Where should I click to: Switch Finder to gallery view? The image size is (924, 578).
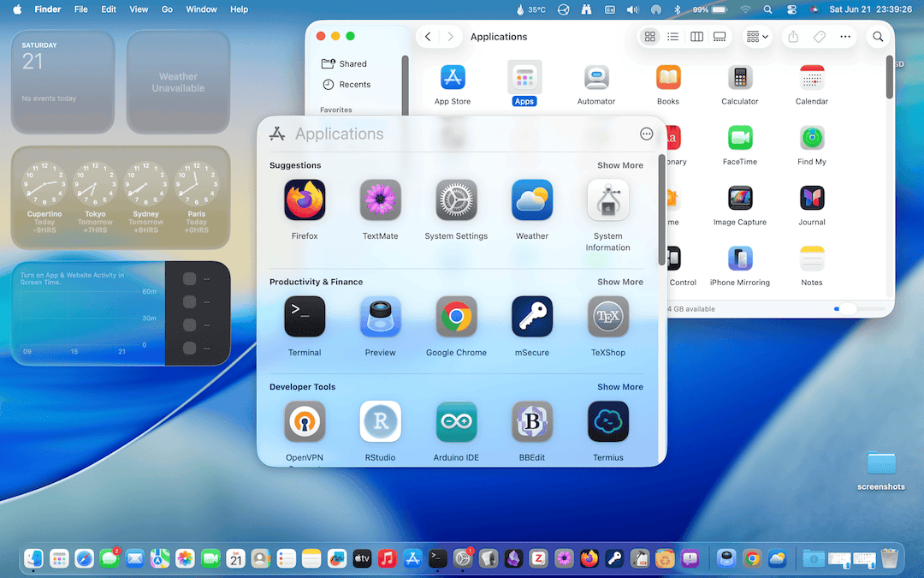tap(720, 37)
